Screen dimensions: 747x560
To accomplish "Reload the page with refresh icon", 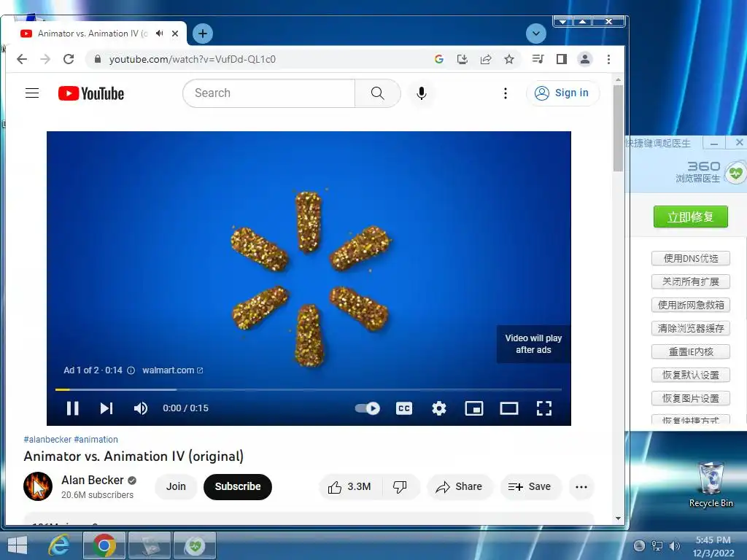I will point(69,59).
